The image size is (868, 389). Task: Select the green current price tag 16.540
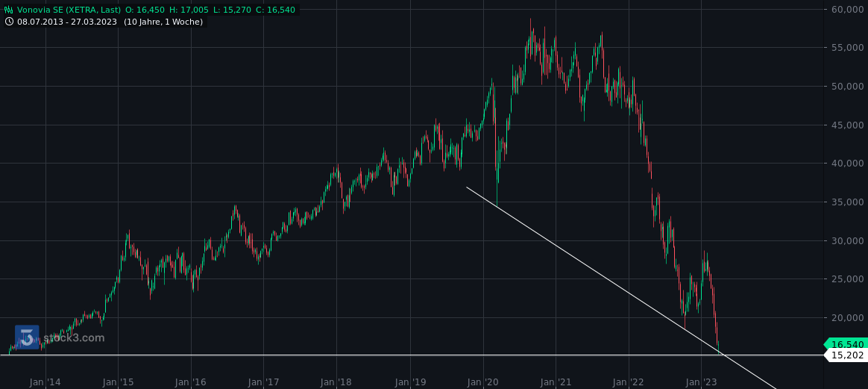pos(846,344)
